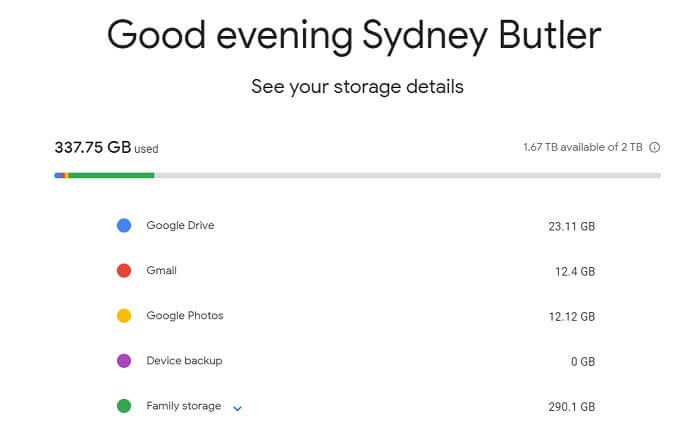Image resolution: width=680 pixels, height=439 pixels.
Task: Click the Good evening Sydney Butler heading
Action: (354, 36)
